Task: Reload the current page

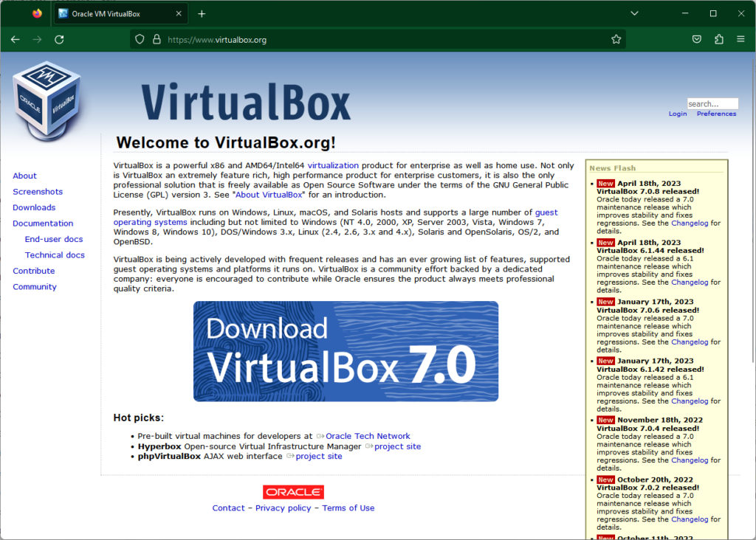Action: pyautogui.click(x=59, y=40)
